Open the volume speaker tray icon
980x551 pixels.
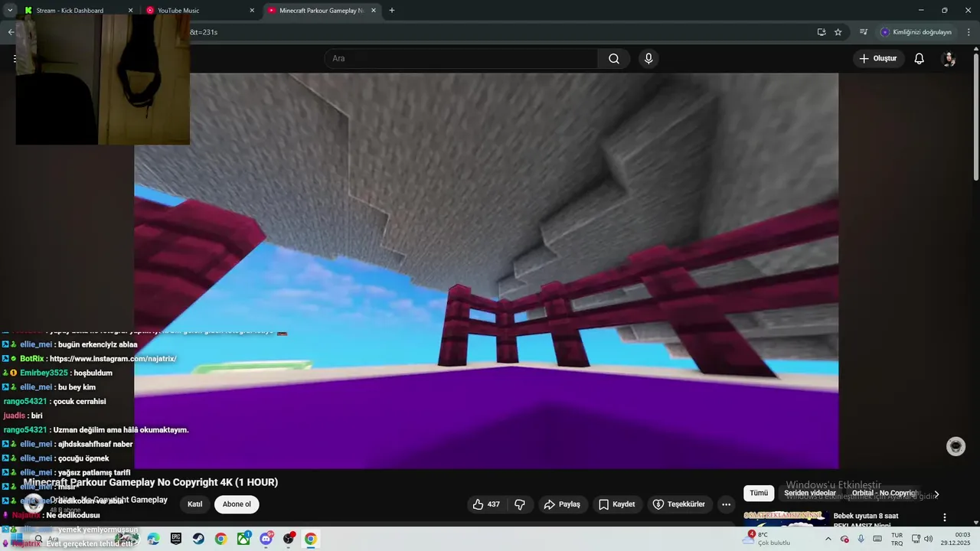(x=929, y=539)
